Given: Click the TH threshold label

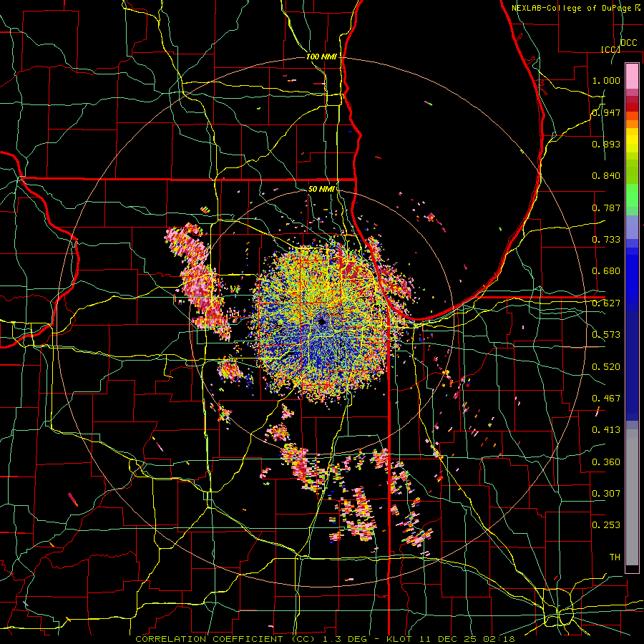Looking at the screenshot, I should (615, 557).
